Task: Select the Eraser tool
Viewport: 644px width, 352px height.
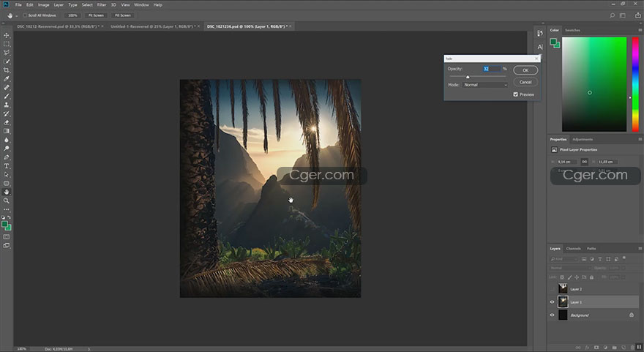Action: (x=6, y=122)
